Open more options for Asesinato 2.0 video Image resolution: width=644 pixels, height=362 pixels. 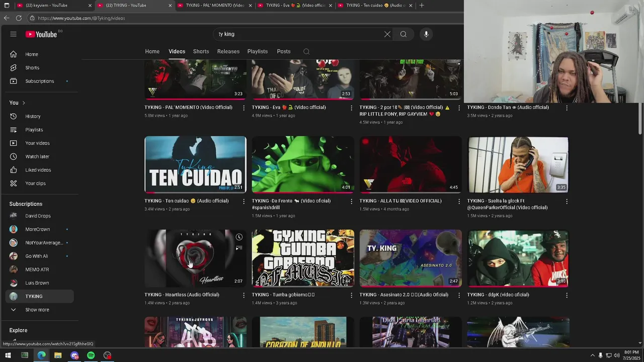(459, 295)
